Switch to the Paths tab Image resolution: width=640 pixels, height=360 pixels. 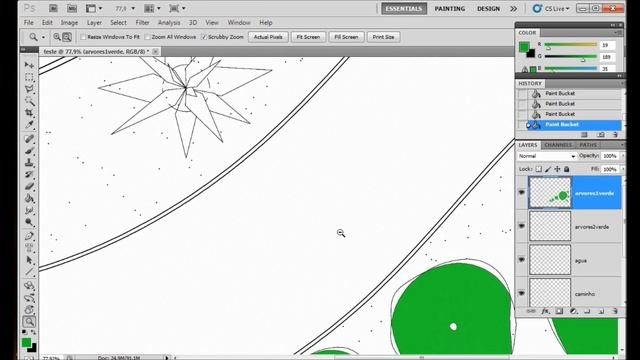coord(588,145)
